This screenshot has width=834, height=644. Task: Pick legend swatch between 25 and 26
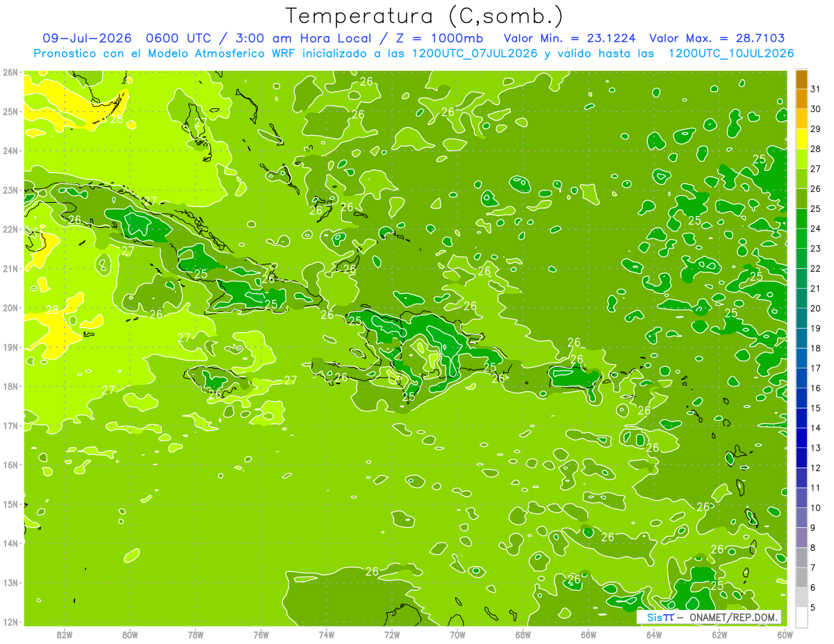(801, 199)
